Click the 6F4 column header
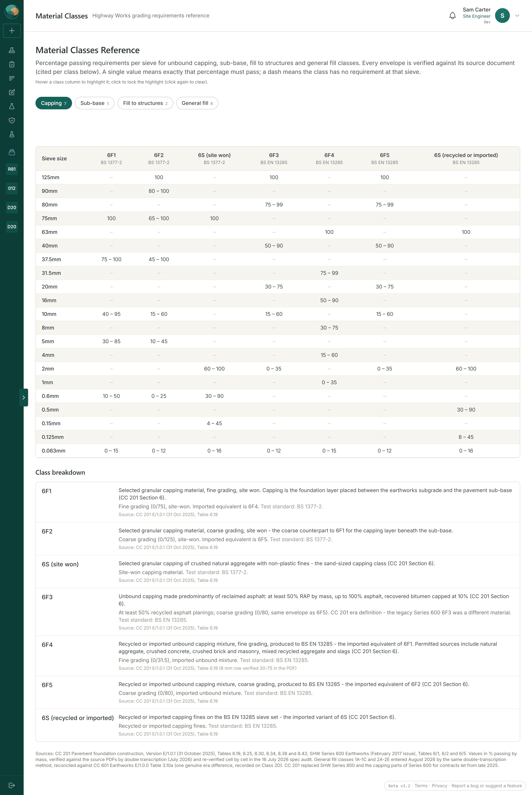 [329, 158]
